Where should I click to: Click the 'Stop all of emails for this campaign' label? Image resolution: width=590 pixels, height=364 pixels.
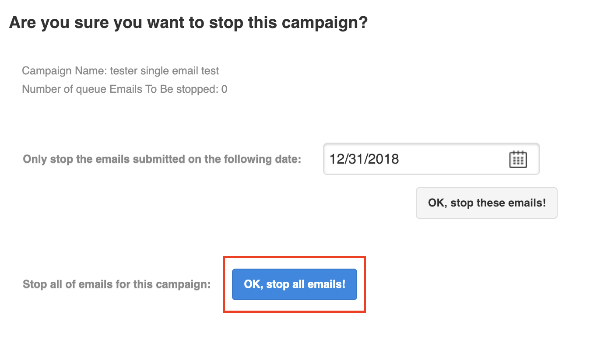(x=116, y=284)
